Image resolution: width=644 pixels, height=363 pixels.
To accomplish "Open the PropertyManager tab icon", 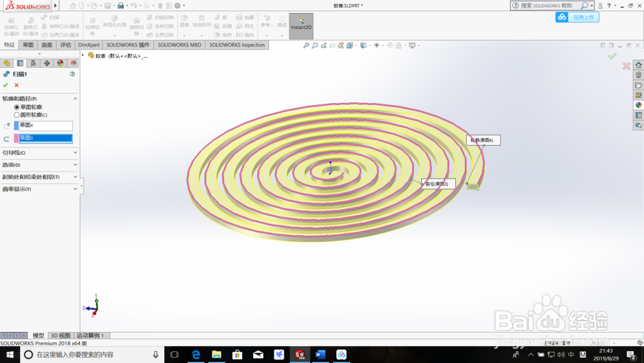I will 20,63.
